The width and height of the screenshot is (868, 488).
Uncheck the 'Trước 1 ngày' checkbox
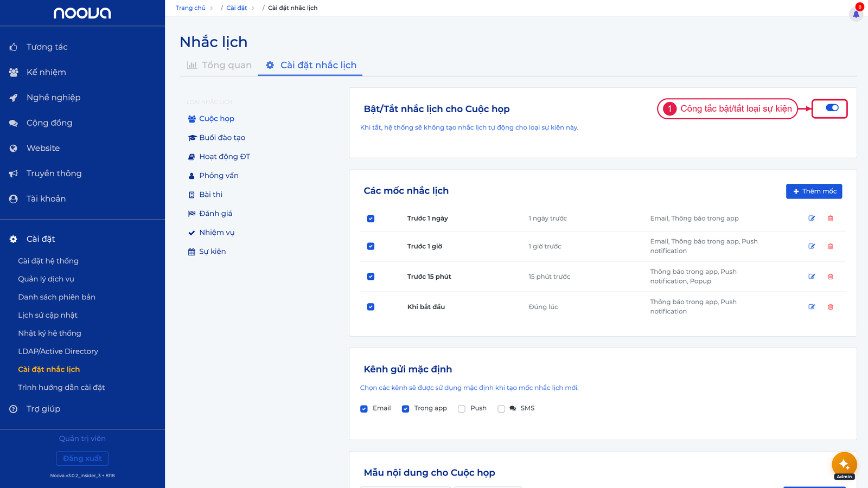click(x=371, y=219)
